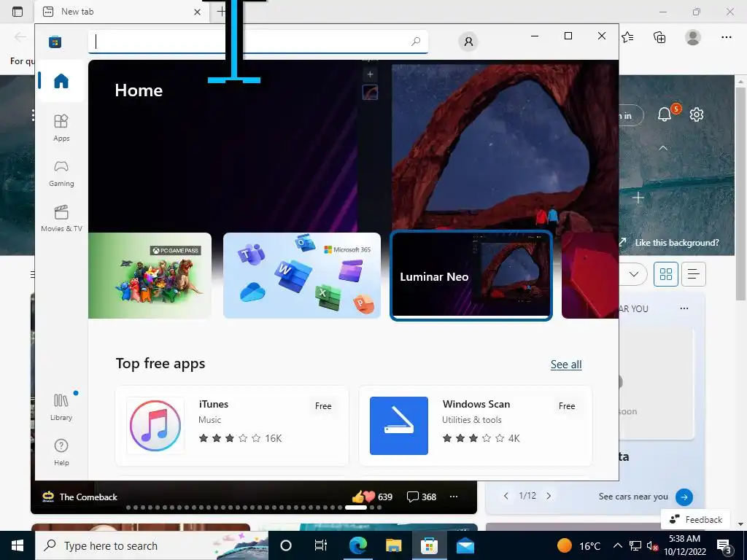Viewport: 747px width, 560px height.
Task: Open the PC Game Pass banner
Action: 150,275
